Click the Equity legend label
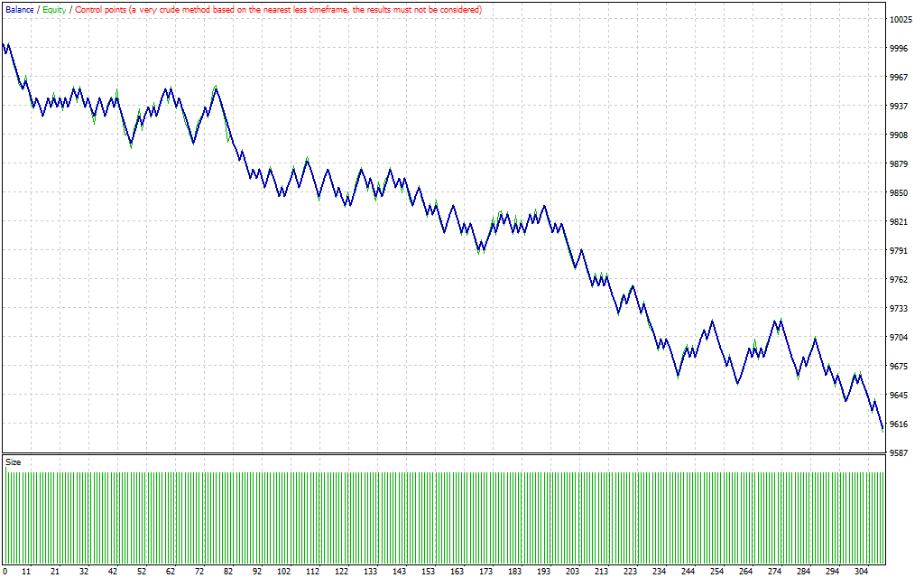The width and height of the screenshot is (924, 578). tap(54, 9)
